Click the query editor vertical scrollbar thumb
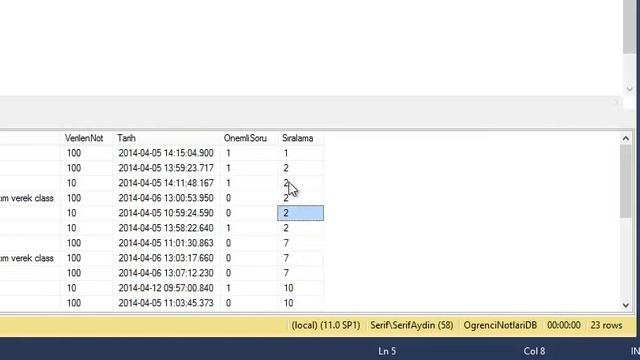The width and height of the screenshot is (640, 360). point(629,27)
